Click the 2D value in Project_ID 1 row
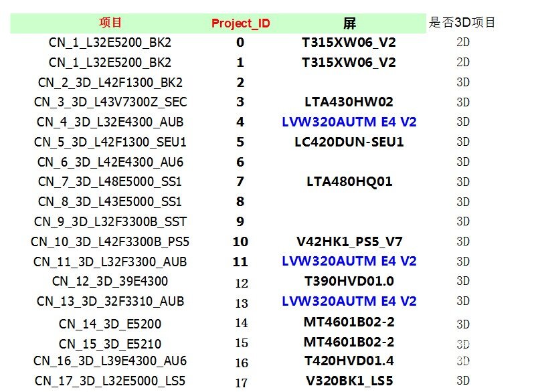The image size is (534, 392). pyautogui.click(x=463, y=62)
